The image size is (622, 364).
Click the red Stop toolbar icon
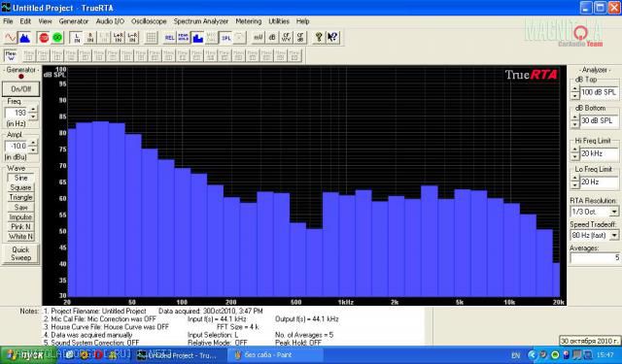44,38
